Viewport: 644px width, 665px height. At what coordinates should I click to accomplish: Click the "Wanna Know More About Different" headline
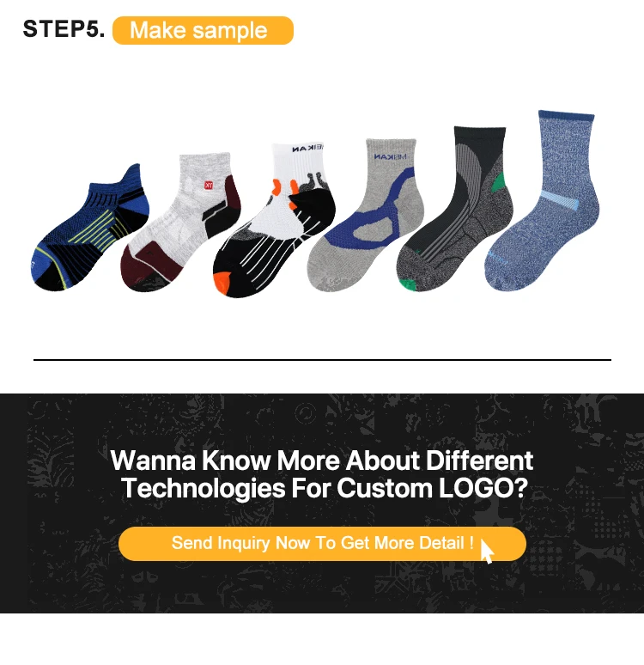coord(322,461)
